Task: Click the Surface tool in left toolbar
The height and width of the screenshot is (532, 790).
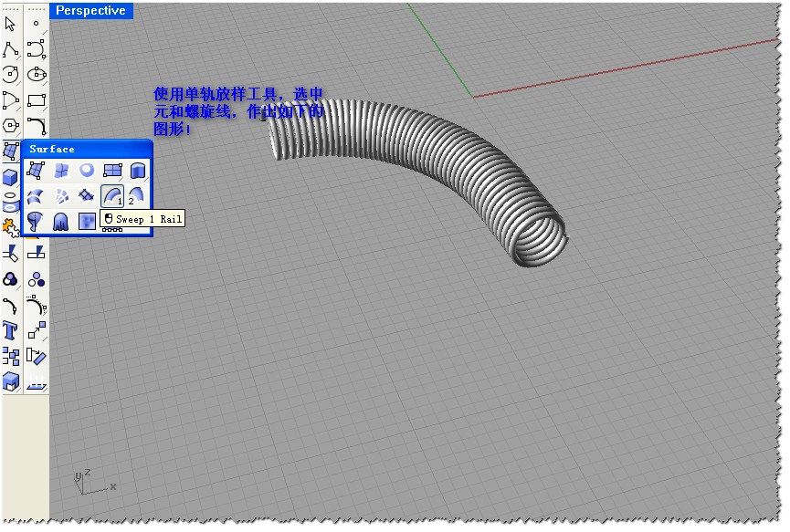Action: tap(11, 151)
